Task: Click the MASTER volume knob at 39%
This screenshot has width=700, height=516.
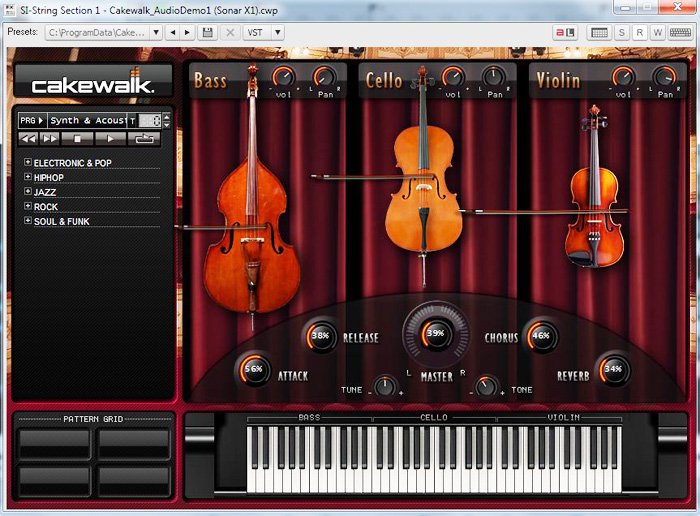Action: click(x=436, y=334)
